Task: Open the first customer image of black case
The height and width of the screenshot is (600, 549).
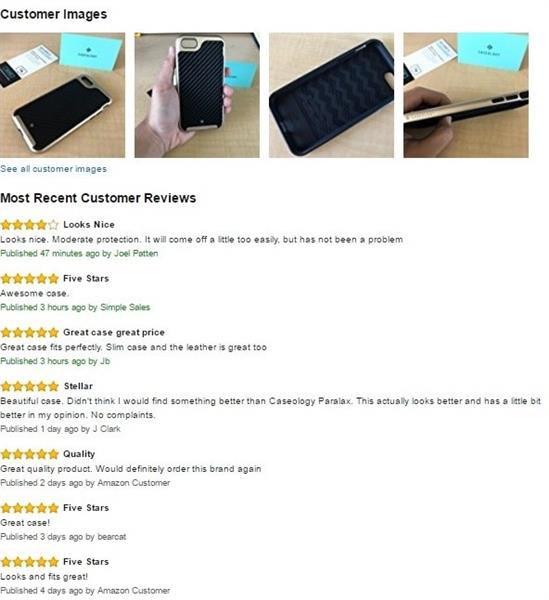Action: [62, 95]
